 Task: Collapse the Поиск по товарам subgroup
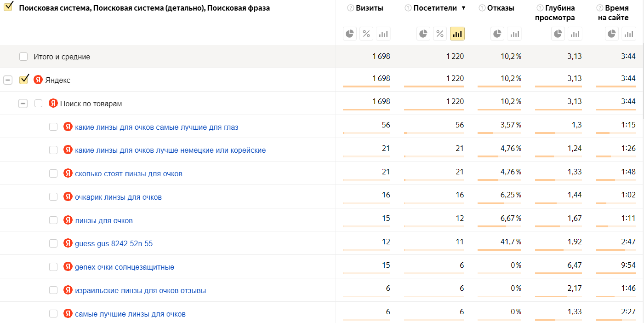click(23, 104)
